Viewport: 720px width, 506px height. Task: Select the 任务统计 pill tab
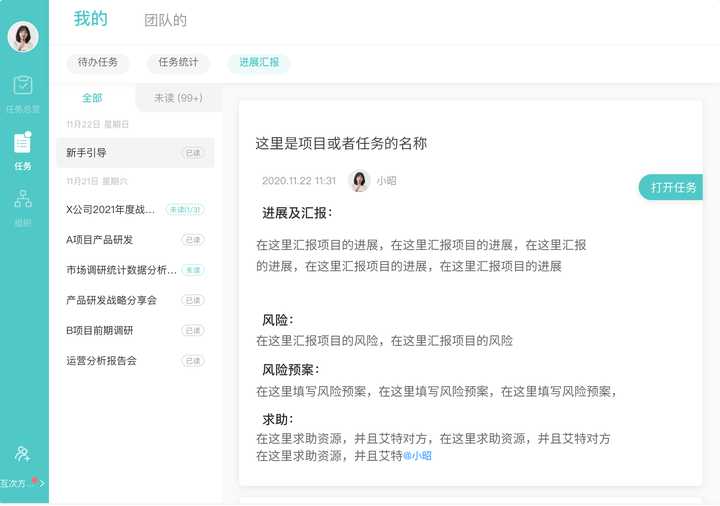click(x=178, y=62)
